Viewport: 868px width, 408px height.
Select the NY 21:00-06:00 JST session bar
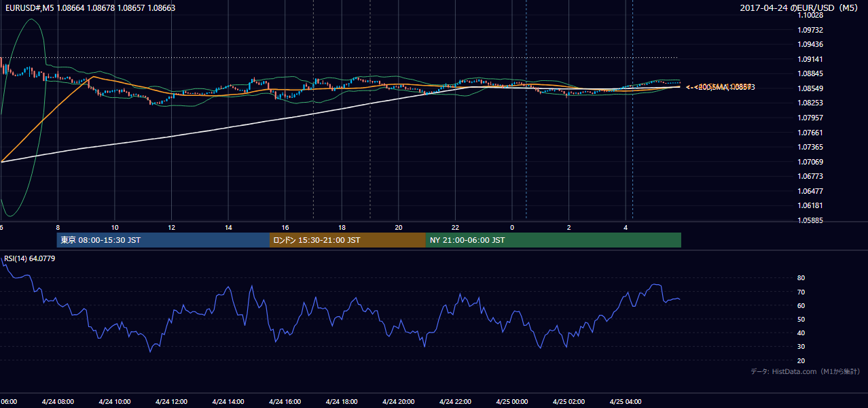pos(554,240)
